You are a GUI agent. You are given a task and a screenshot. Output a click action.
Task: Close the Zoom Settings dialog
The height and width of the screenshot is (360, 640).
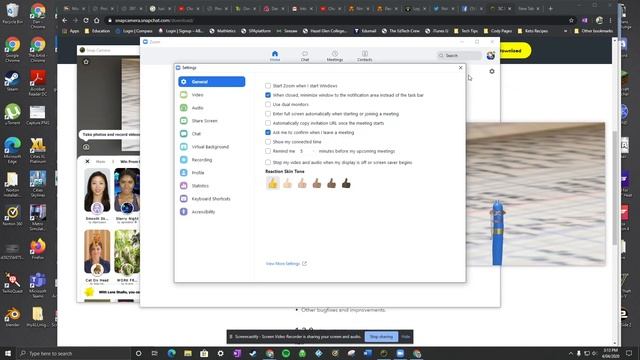[460, 68]
